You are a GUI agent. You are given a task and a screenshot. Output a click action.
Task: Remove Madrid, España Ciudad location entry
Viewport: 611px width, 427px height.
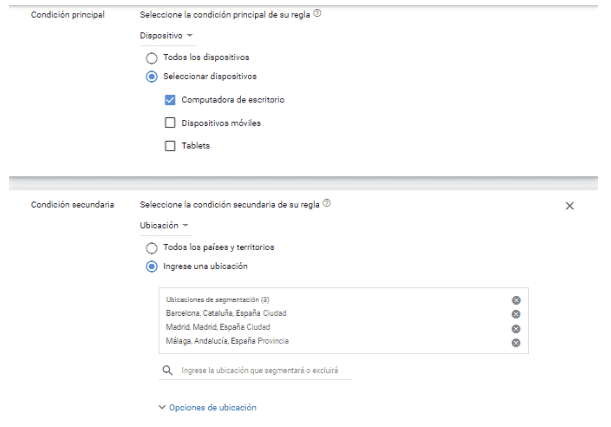pyautogui.click(x=516, y=328)
